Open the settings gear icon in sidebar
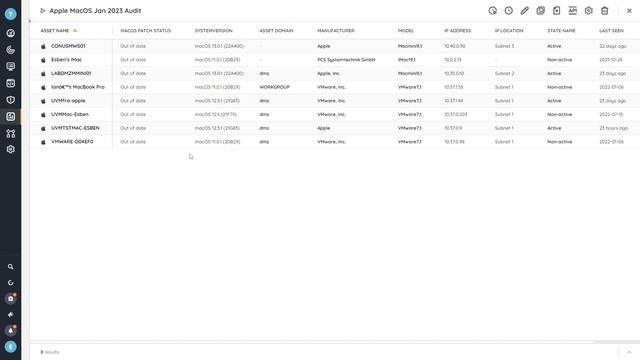 tap(11, 149)
